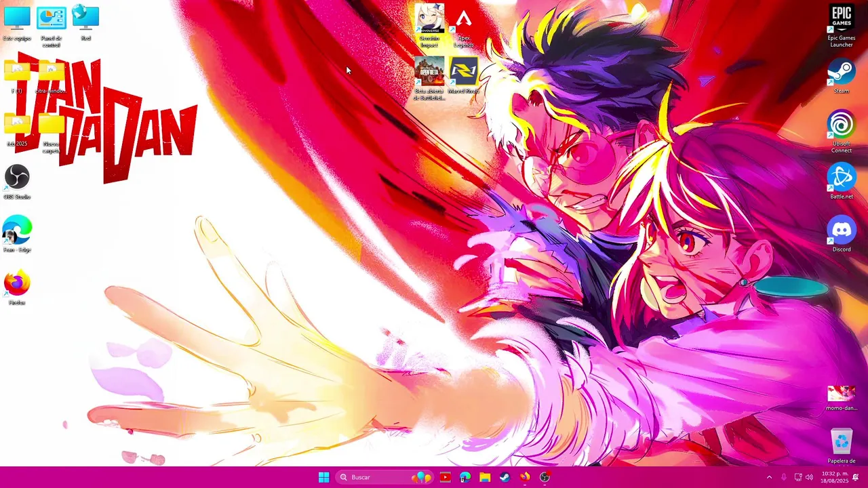Image resolution: width=868 pixels, height=488 pixels.
Task: Launch the Firefox desktop shortcut
Action: click(17, 288)
